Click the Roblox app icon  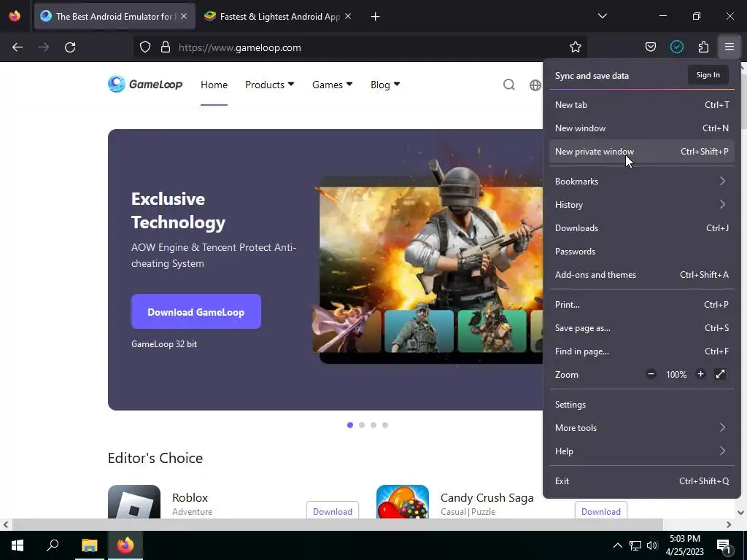(x=134, y=502)
